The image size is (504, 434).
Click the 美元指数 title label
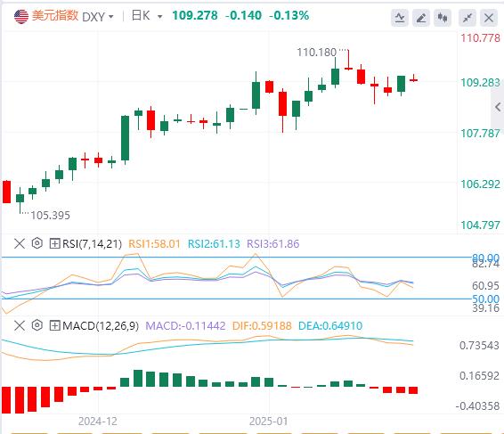pos(55,15)
